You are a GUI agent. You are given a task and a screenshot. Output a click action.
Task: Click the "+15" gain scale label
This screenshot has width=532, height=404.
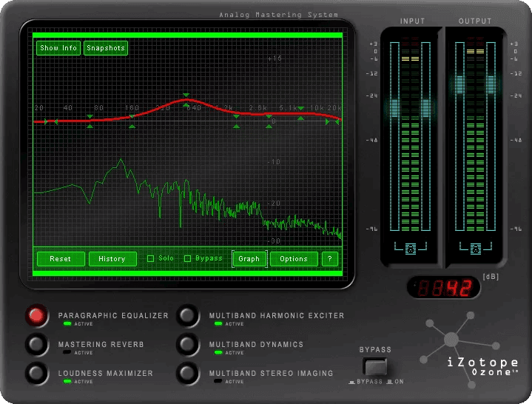275,58
